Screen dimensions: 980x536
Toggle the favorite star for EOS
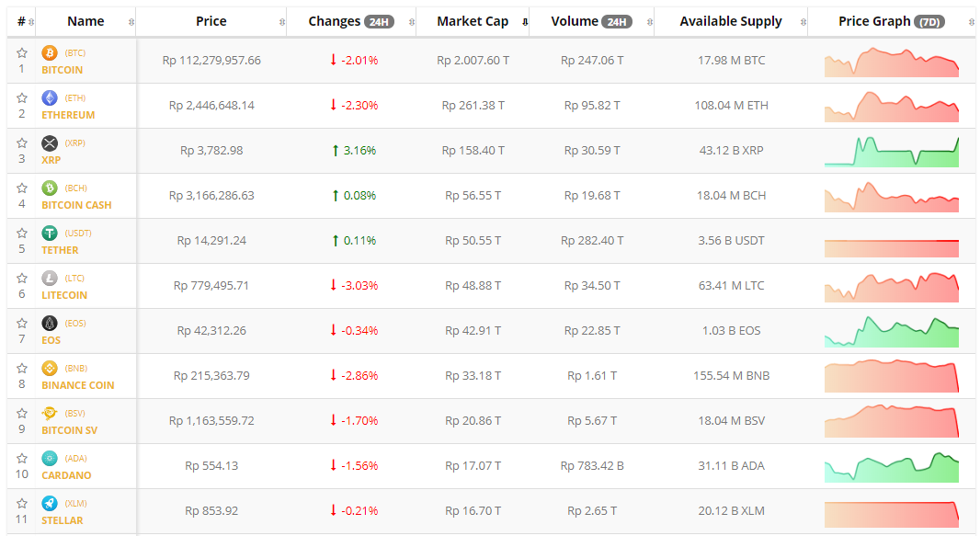(22, 324)
